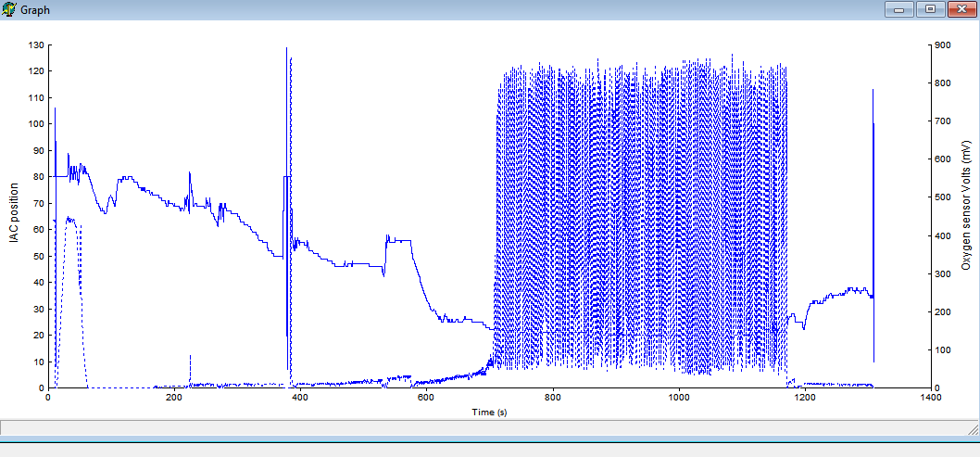
Task: Click the 300 tick on oxygen sensor axis
Action: point(943,273)
